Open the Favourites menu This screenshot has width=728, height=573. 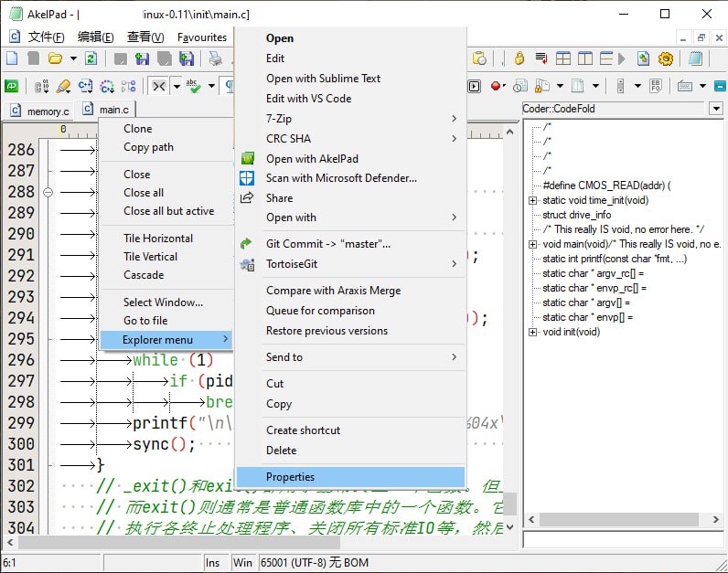coord(201,37)
